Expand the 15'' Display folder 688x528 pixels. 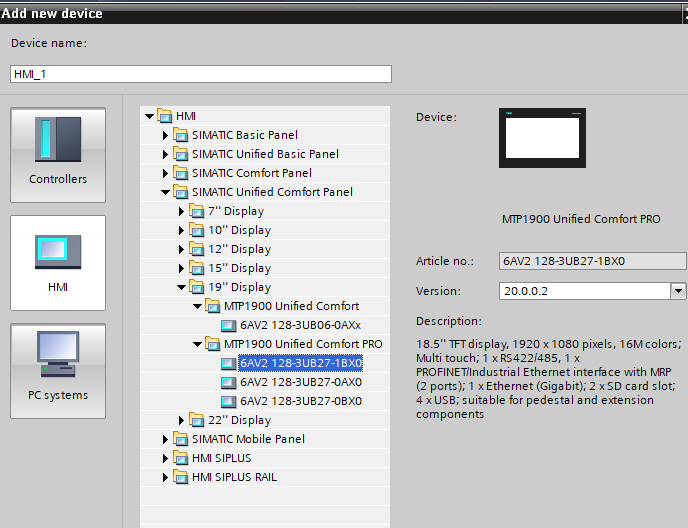(181, 268)
